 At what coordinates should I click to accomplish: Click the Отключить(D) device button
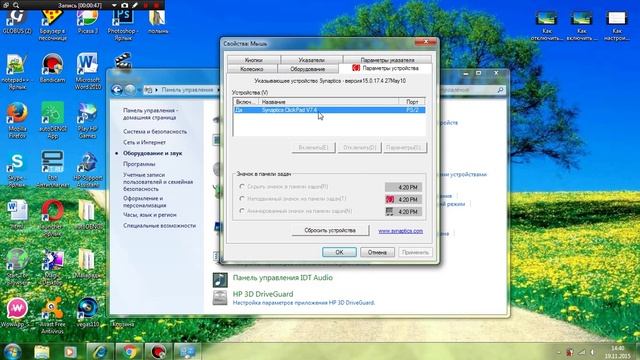click(359, 147)
